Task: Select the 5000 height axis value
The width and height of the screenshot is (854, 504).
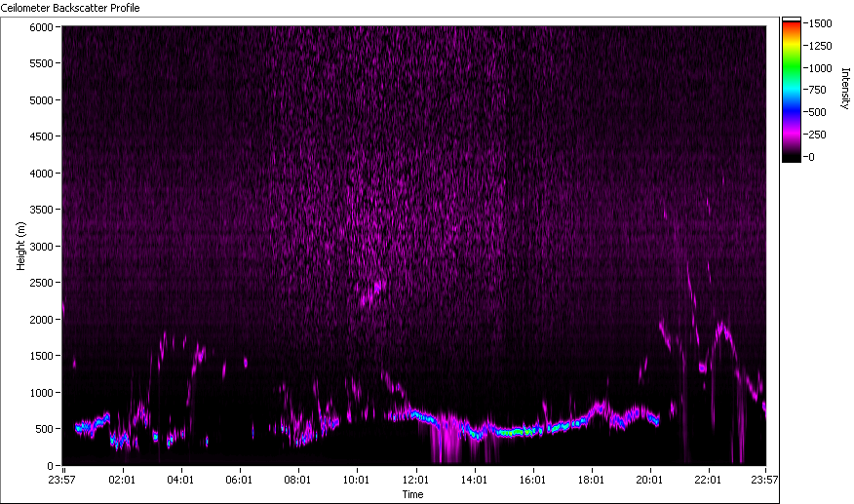Action: pos(41,100)
